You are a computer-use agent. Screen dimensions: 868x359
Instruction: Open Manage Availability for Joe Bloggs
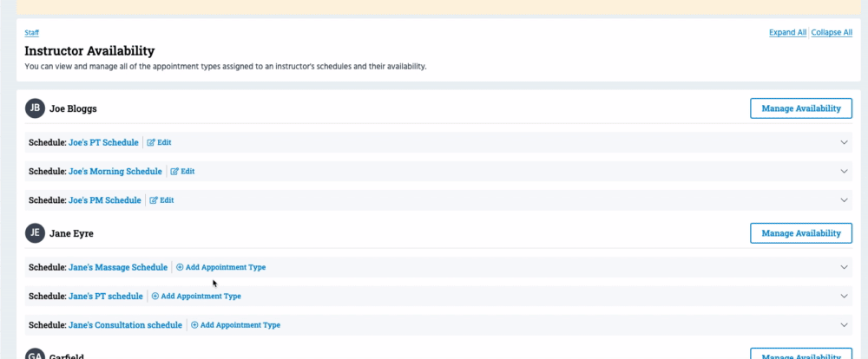click(x=801, y=108)
